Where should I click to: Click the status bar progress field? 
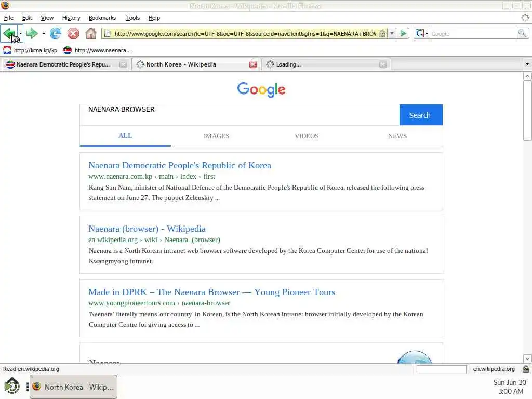[441, 369]
